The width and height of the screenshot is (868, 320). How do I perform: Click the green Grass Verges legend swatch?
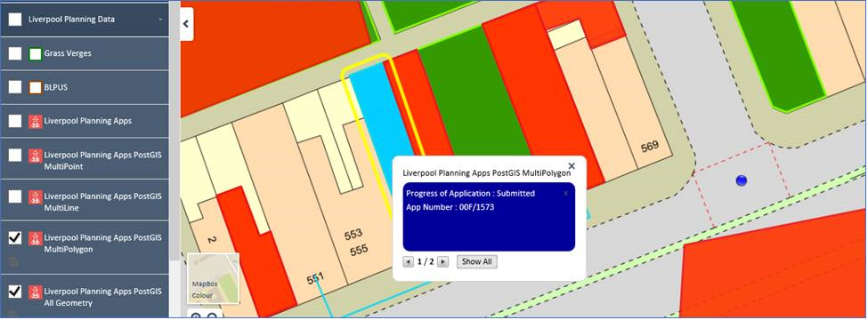[36, 54]
